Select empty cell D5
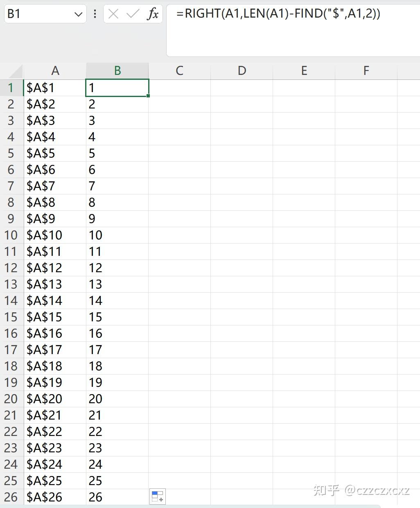Viewport: 420px width, 508px height. pos(242,153)
